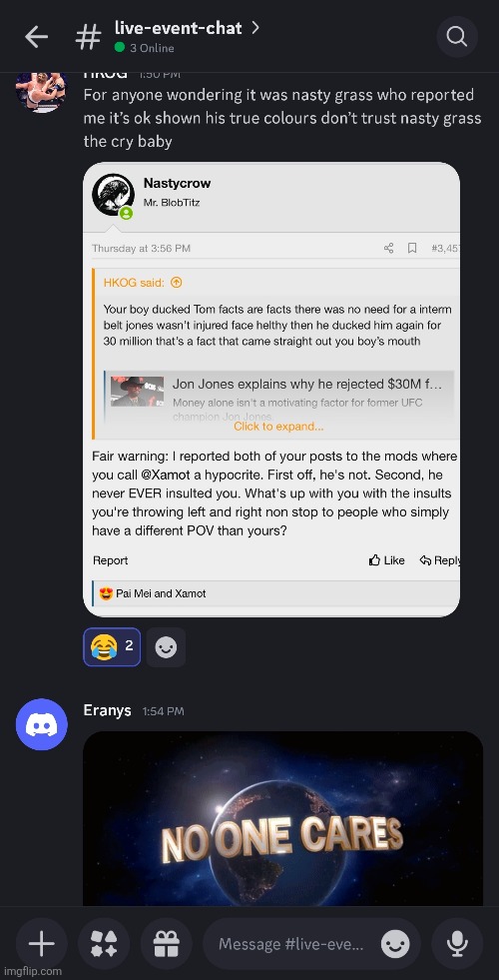The image size is (499, 980).
Task: Toggle the laughing emoji reaction
Action: pyautogui.click(x=112, y=647)
